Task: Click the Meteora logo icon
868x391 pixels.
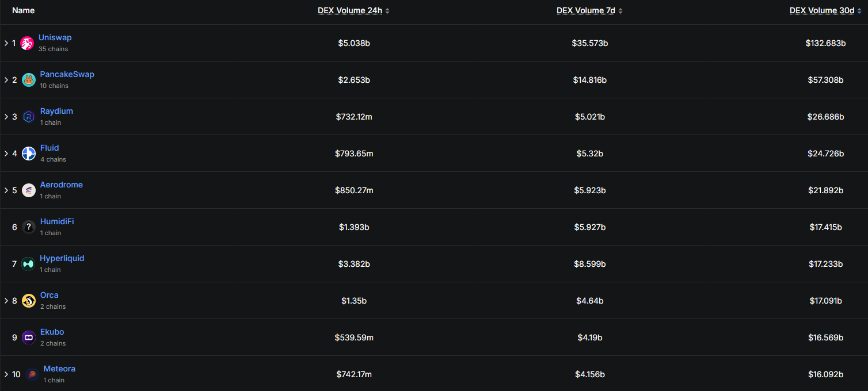Action: (32, 374)
